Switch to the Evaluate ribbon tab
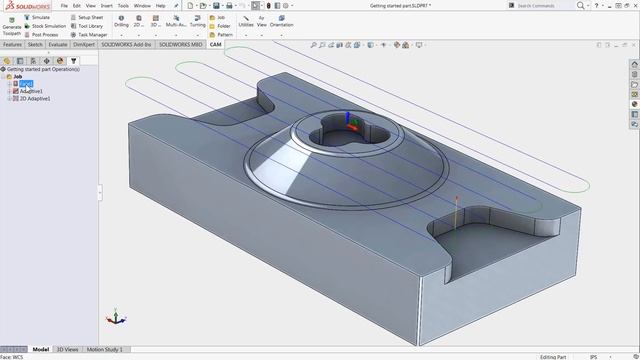Screen dimensions: 640x360 coord(58,44)
